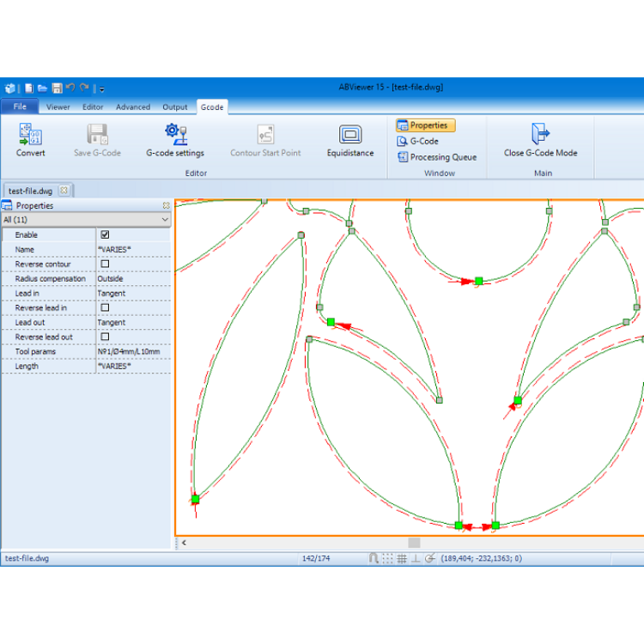Viewport: 644px width, 644px height.
Task: Open the quick access toolbar customize arrow
Action: click(x=102, y=88)
